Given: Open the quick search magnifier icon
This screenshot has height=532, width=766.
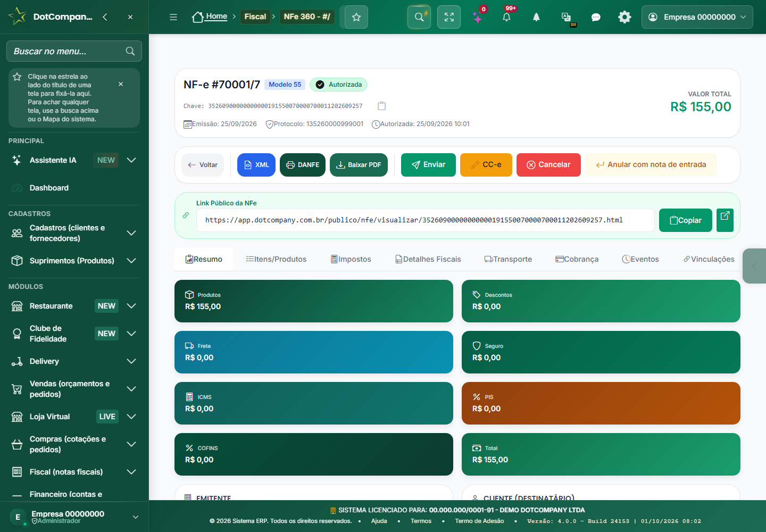Looking at the screenshot, I should [419, 17].
